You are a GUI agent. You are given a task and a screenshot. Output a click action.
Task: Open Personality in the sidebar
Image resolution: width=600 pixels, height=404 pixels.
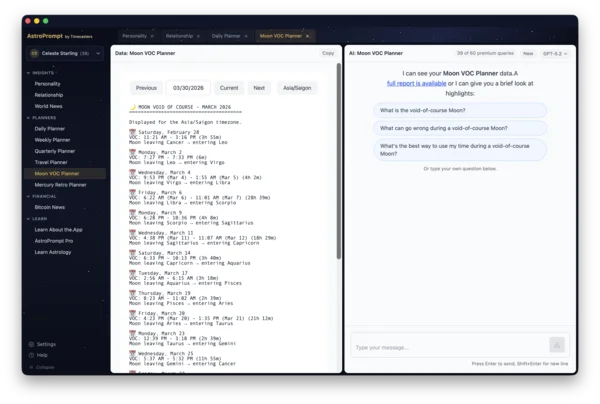click(x=47, y=84)
